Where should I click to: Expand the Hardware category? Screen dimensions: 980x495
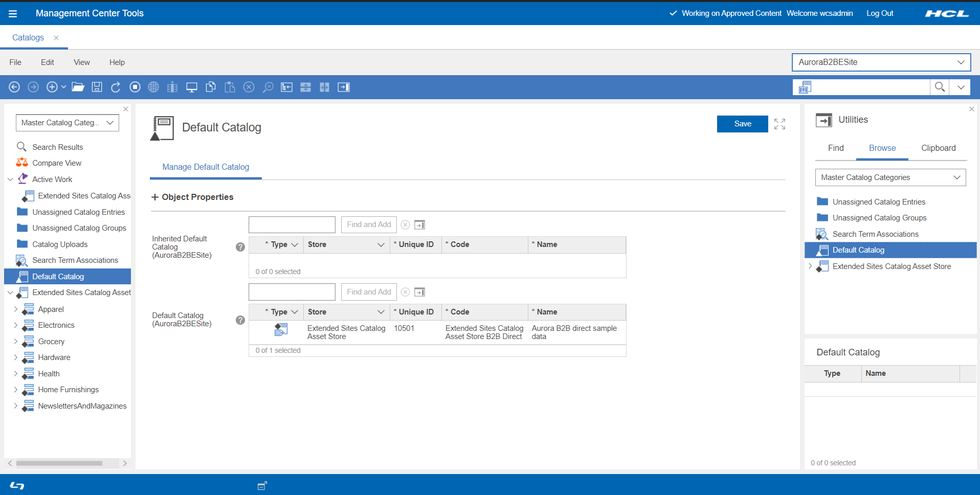pos(16,357)
